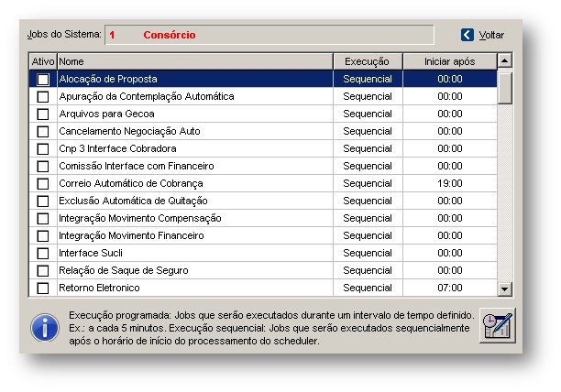Tick Exclusão Automática de Quitação checkbox

point(43,201)
